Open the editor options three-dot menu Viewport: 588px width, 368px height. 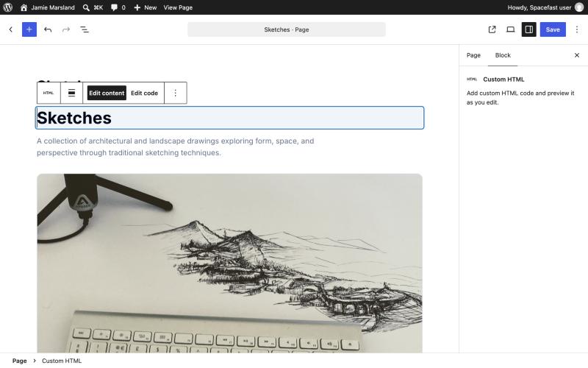[x=577, y=29]
